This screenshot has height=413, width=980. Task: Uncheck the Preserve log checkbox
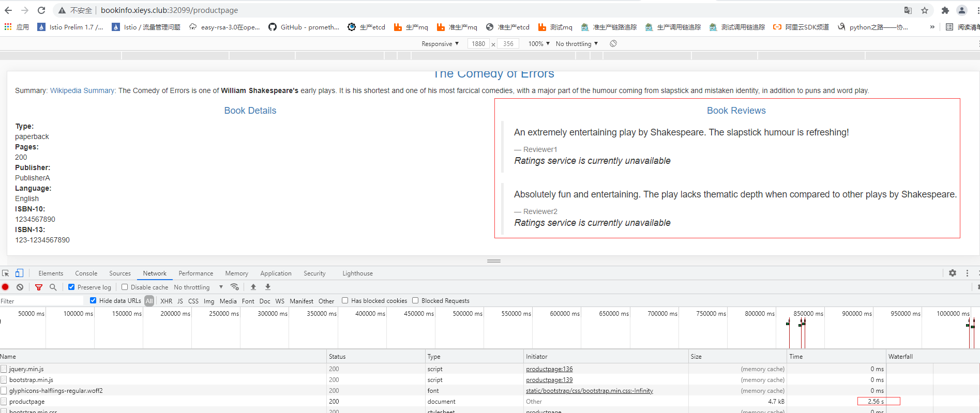click(72, 287)
